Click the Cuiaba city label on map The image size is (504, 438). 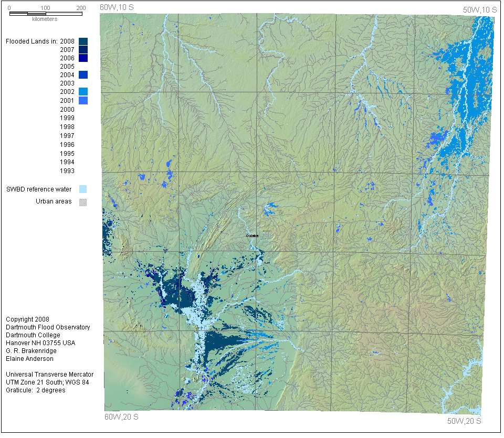coord(252,236)
